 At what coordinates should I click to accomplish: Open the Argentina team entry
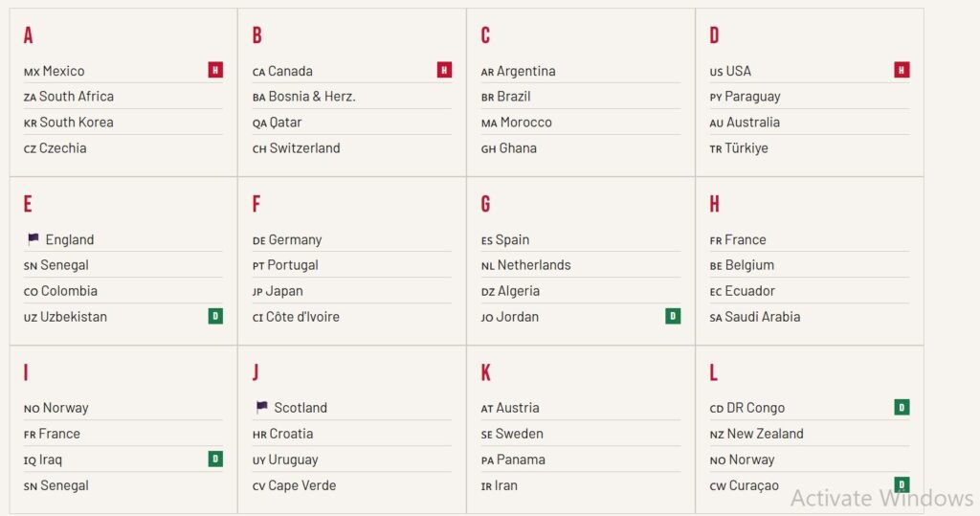[518, 71]
